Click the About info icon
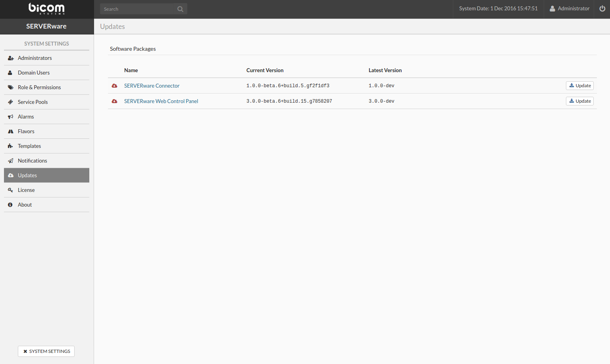 tap(10, 205)
